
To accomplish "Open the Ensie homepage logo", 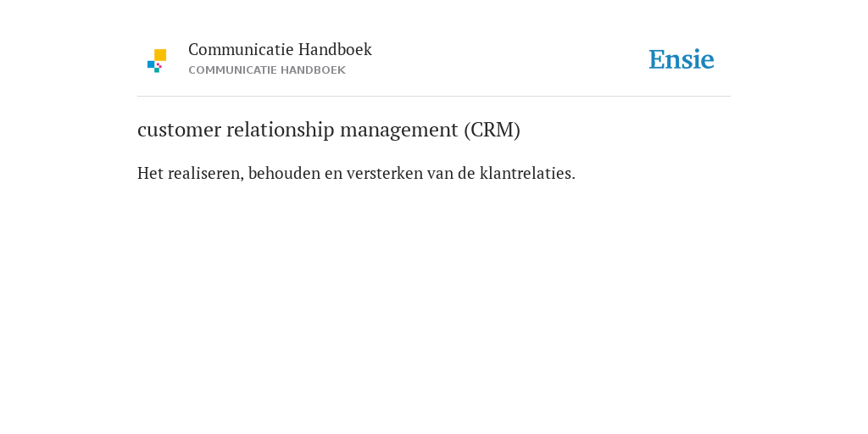I will 682,59.
